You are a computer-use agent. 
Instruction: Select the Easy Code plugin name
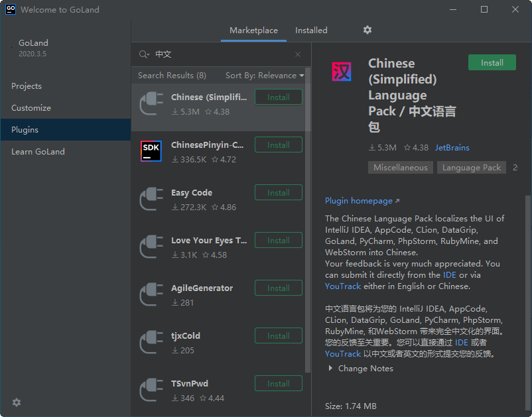[192, 192]
